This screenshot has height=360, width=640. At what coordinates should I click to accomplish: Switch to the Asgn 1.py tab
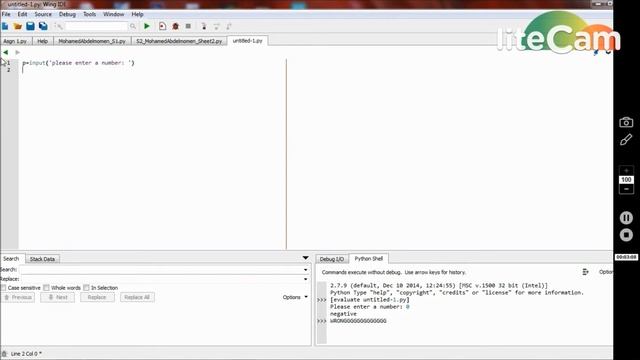click(x=16, y=41)
